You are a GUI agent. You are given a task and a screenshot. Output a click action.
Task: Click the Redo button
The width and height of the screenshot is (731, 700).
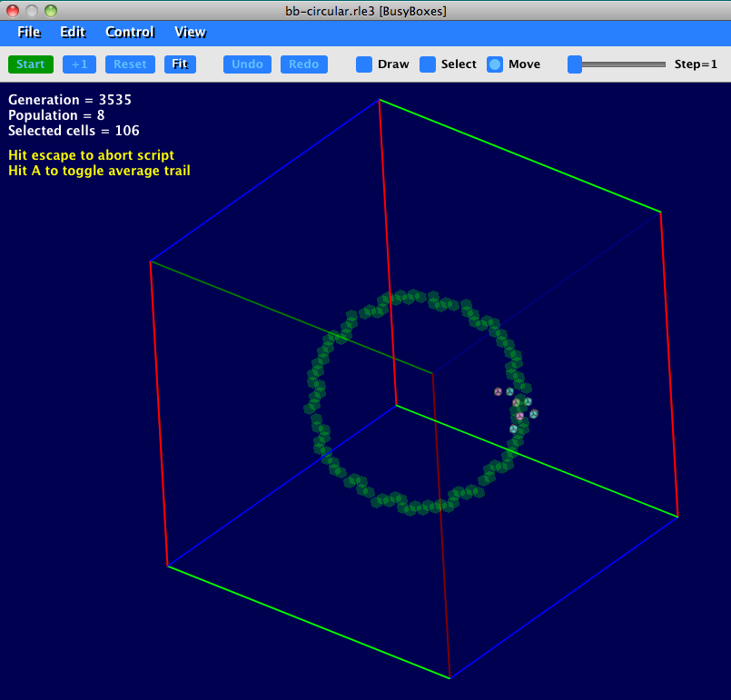point(304,64)
